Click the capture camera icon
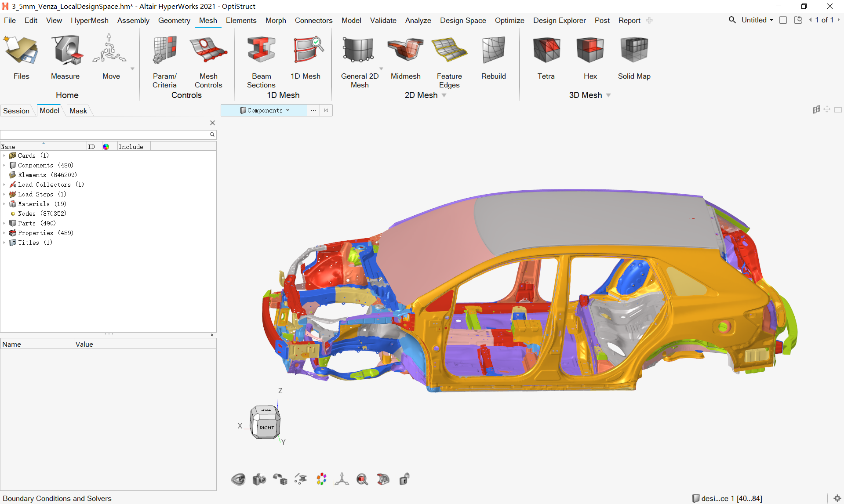844x504 pixels. click(259, 479)
